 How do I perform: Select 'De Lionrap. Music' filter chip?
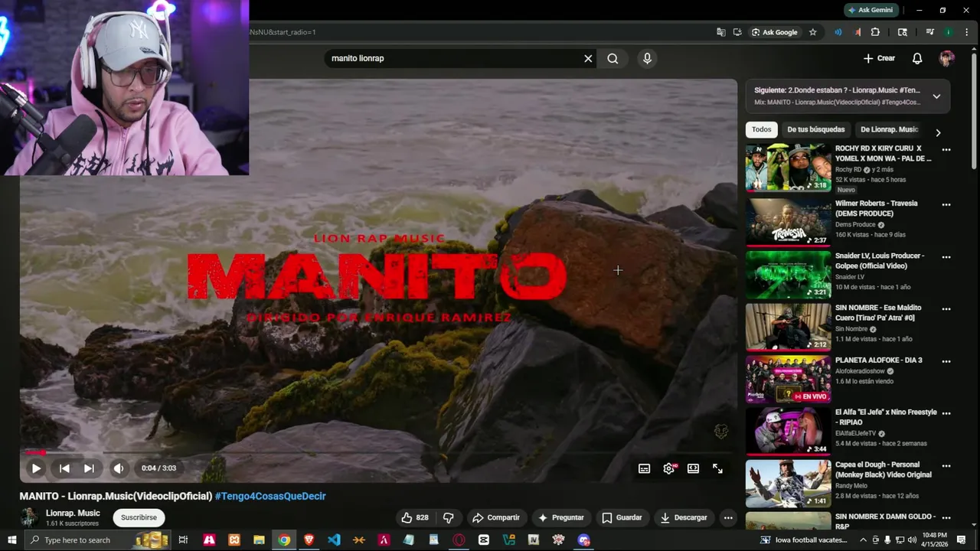(889, 129)
